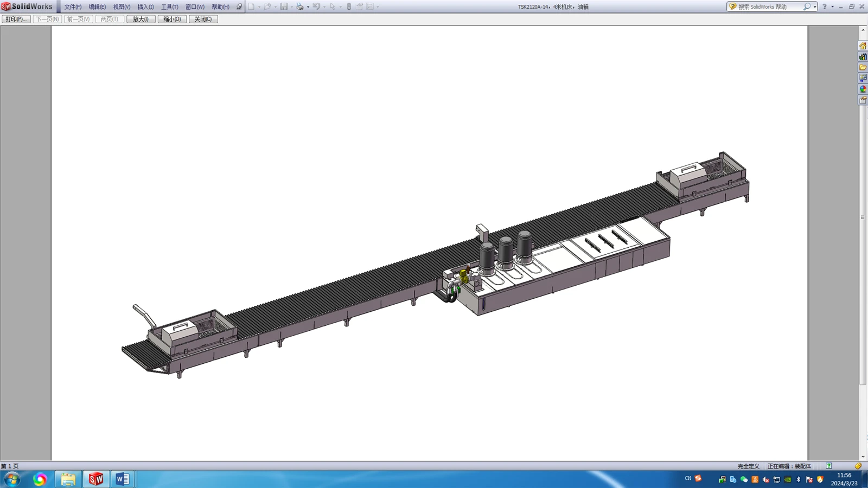Click the Open file icon
Viewport: 868px width, 488px height.
(267, 7)
